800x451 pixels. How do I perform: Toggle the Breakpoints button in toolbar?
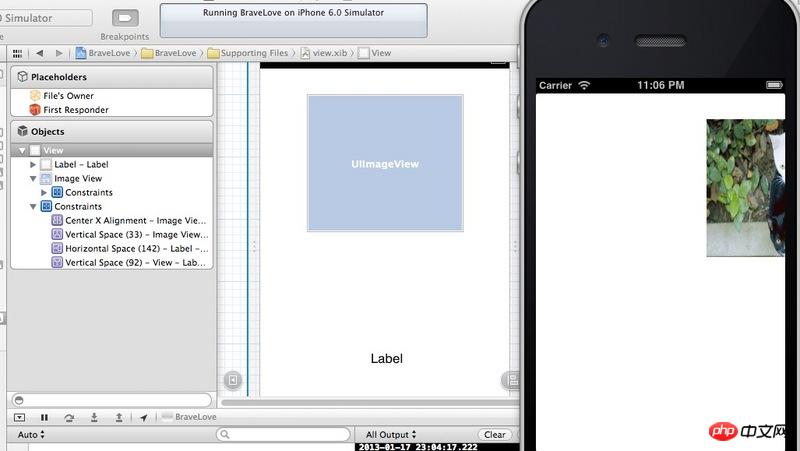point(125,18)
